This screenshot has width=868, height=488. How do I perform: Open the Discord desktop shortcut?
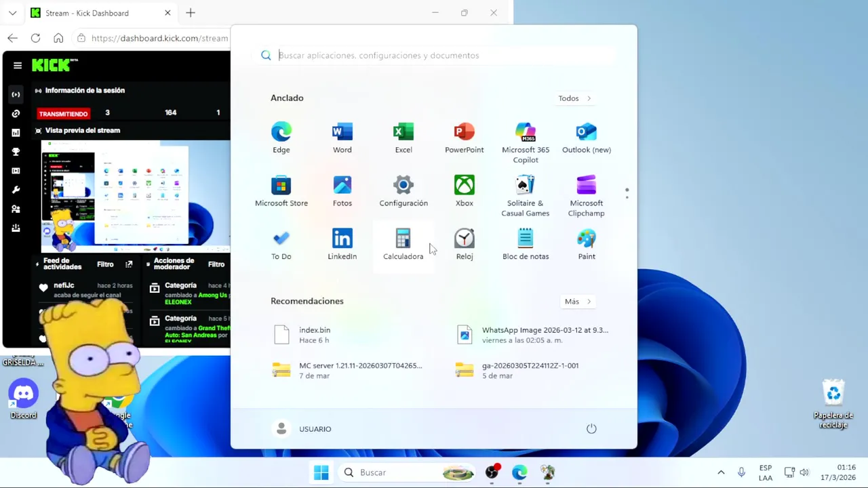(x=24, y=400)
